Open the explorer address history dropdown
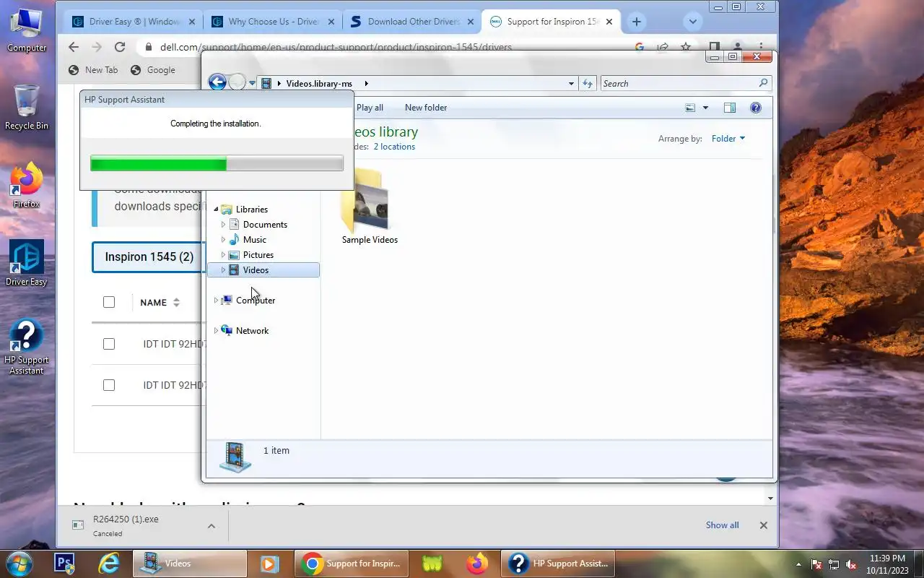 coord(572,83)
